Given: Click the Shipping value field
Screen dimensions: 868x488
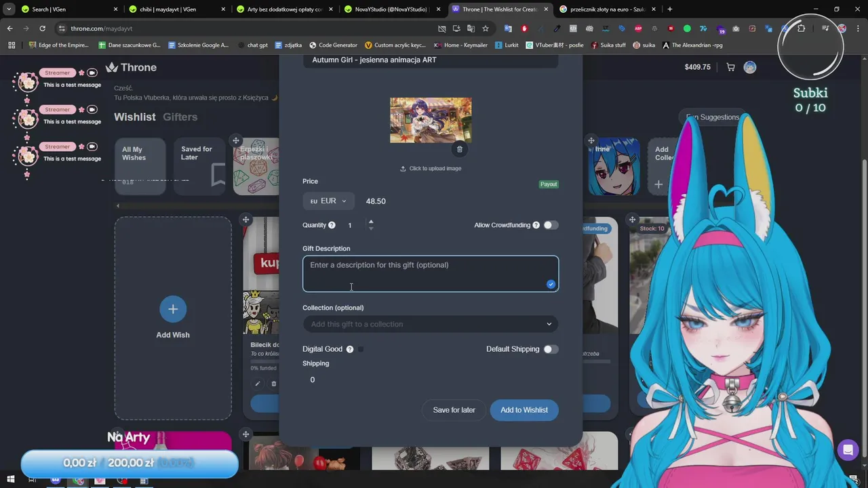Looking at the screenshot, I should [x=313, y=380].
